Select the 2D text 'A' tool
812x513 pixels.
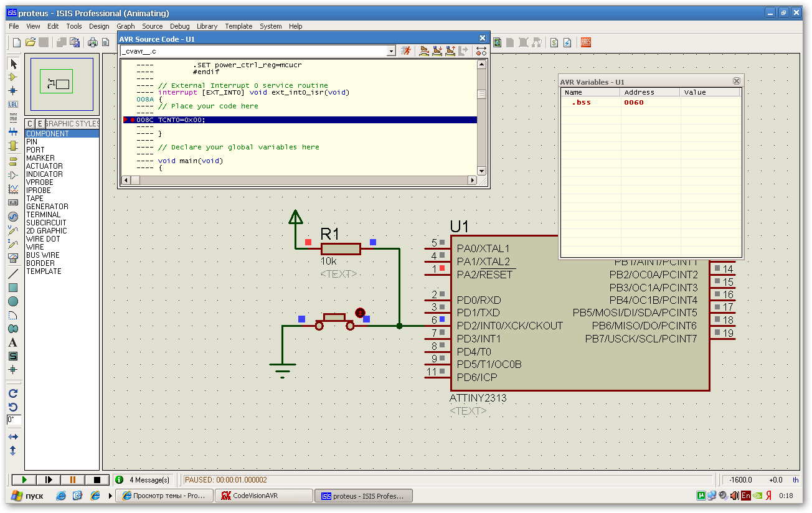click(x=13, y=342)
